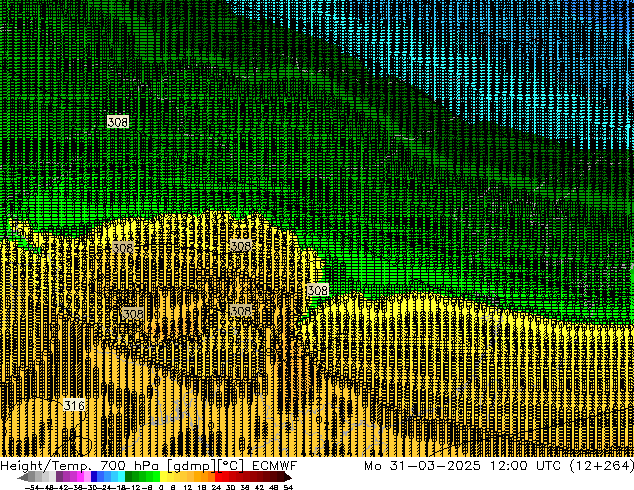The image size is (634, 490).
Task: Click the '0' value under the legend
Action: [x=161, y=487]
